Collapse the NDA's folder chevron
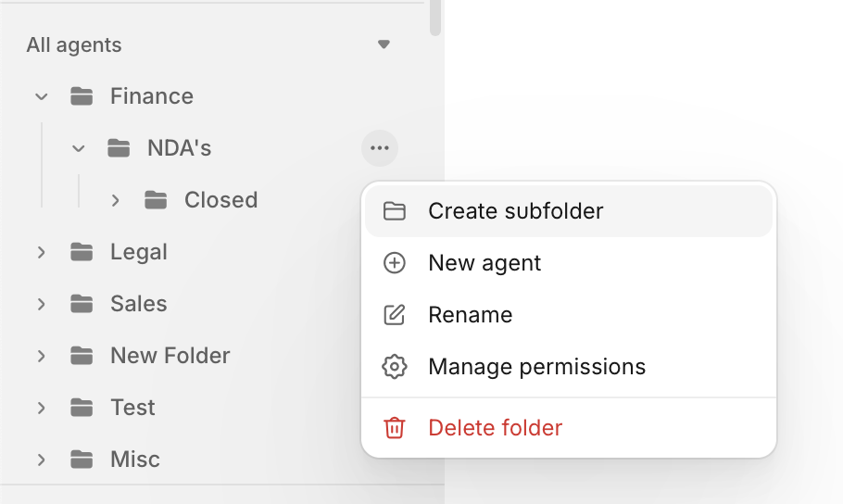 click(x=79, y=148)
